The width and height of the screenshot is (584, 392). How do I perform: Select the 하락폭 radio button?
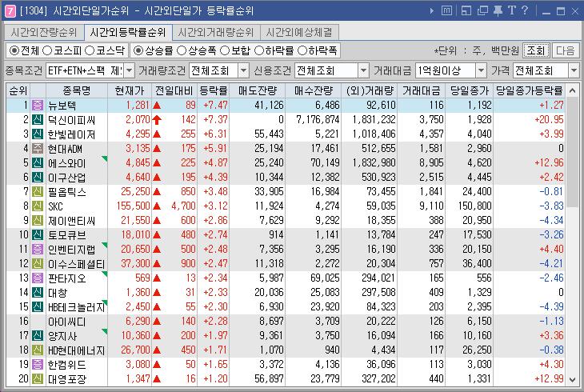tap(302, 50)
